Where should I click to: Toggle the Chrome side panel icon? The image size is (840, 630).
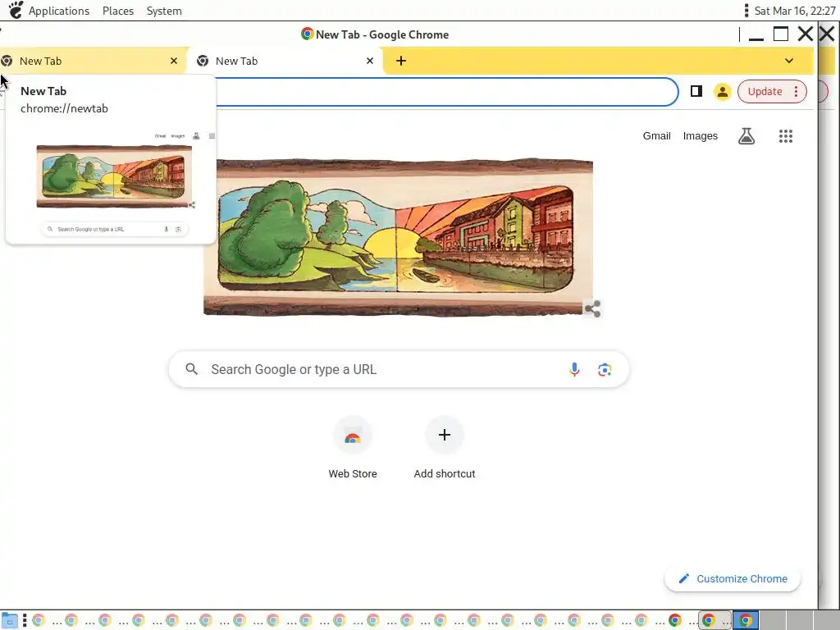coord(696,92)
